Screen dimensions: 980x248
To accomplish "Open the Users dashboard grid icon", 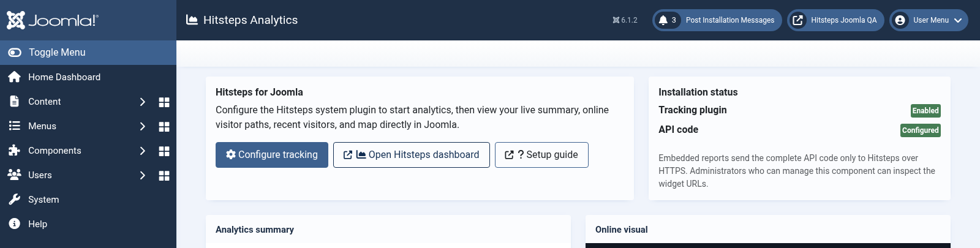I will [x=164, y=176].
